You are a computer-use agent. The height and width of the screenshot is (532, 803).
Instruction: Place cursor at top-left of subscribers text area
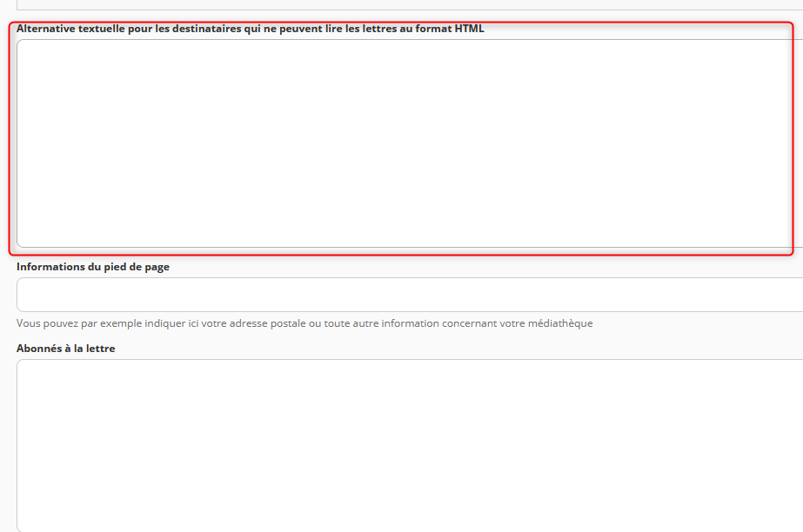coord(26,369)
